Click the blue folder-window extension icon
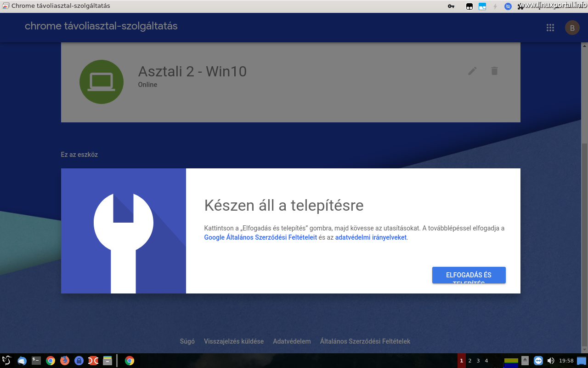This screenshot has height=368, width=588. click(482, 6)
